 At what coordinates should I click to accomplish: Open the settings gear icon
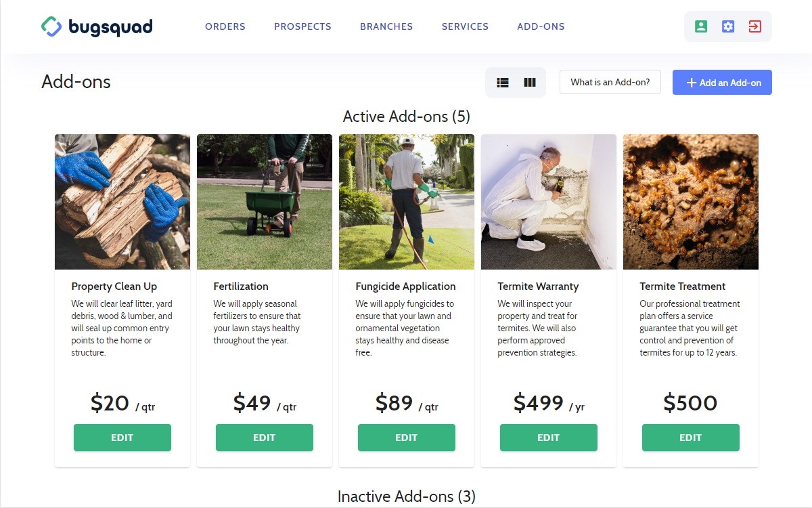(728, 26)
